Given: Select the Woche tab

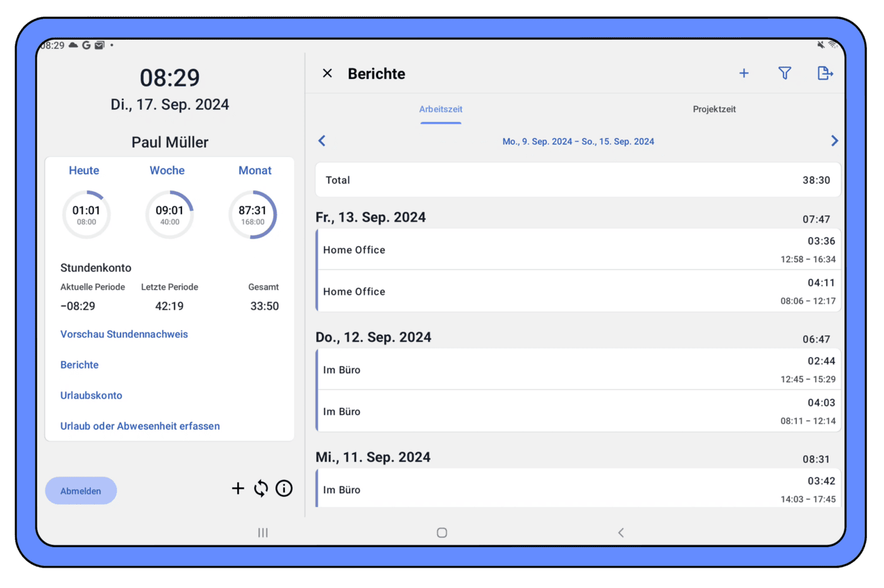Looking at the screenshot, I should [x=167, y=171].
